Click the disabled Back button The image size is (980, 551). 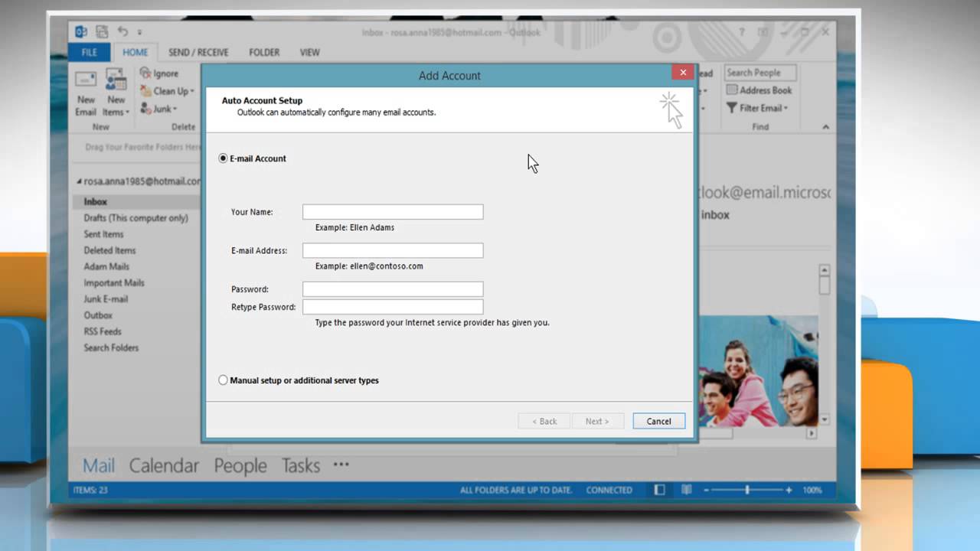[x=545, y=421]
